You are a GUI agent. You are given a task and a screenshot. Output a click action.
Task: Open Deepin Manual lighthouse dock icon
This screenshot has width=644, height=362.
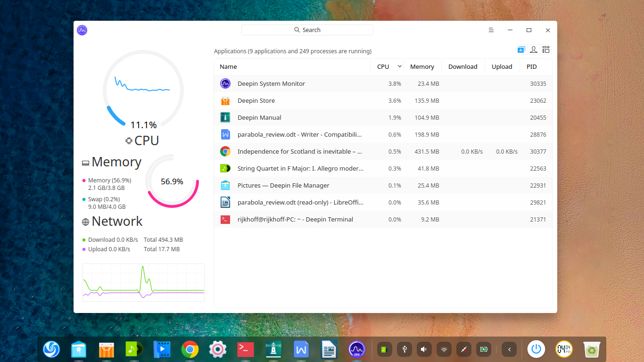click(x=273, y=349)
